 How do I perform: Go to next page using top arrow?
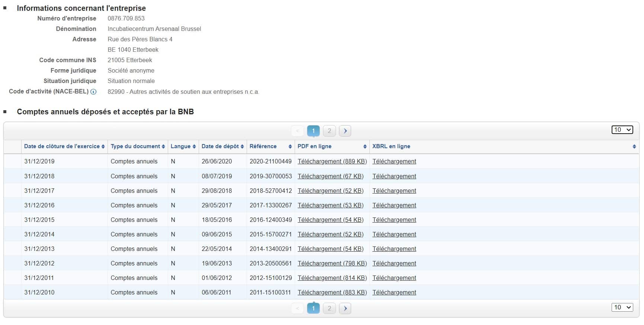point(345,131)
